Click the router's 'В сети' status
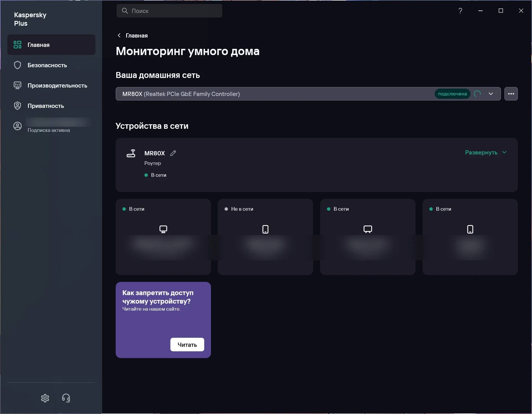Image resolution: width=532 pixels, height=414 pixels. [x=155, y=175]
